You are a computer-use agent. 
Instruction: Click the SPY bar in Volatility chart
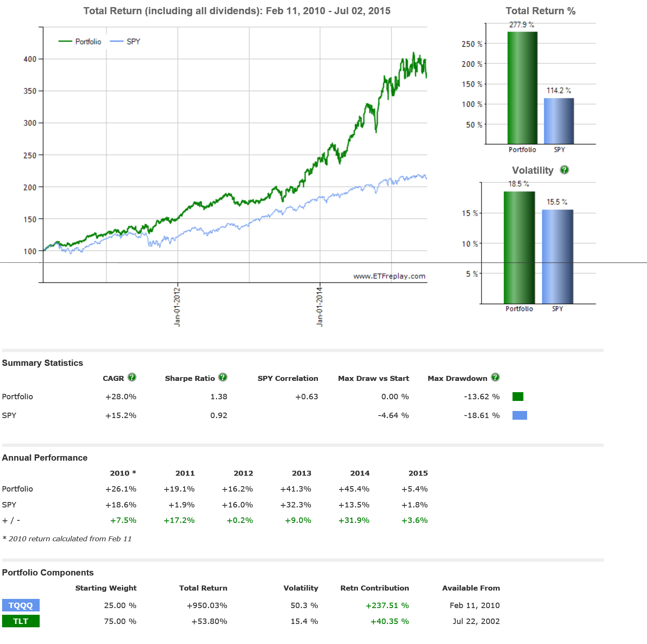click(558, 256)
